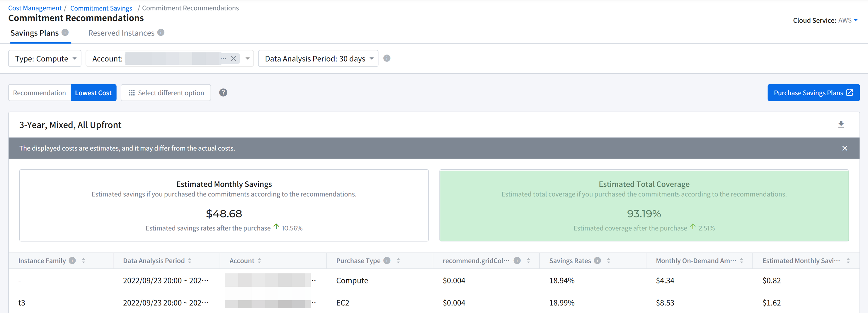This screenshot has width=868, height=313.
Task: Click the info icon in Purchase Type column
Action: (x=387, y=261)
